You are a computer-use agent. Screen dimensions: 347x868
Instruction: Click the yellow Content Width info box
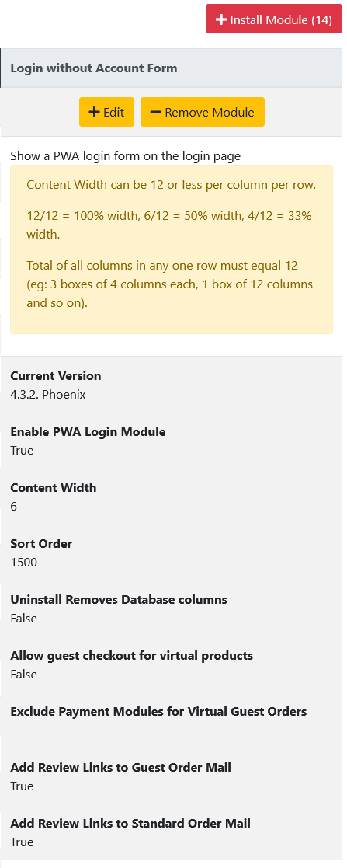click(172, 249)
